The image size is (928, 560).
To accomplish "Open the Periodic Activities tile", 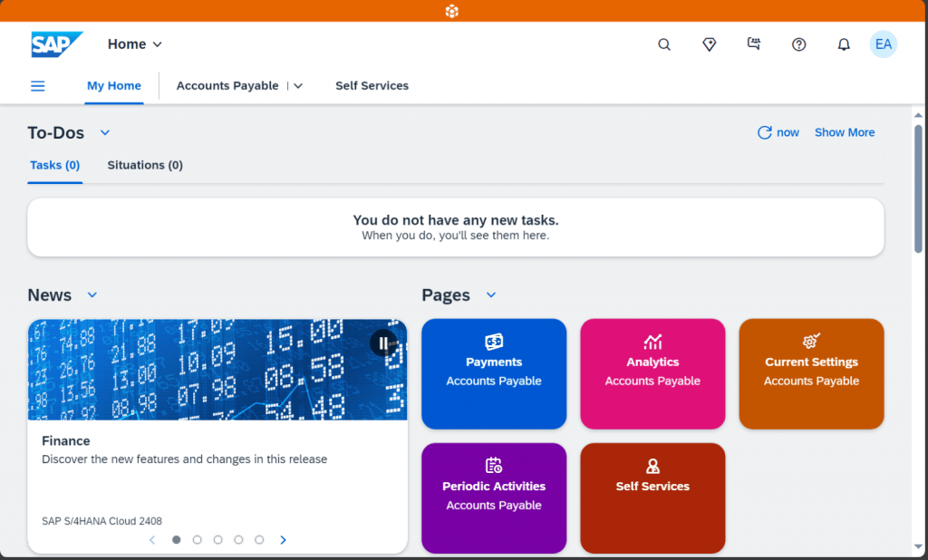I will [494, 497].
